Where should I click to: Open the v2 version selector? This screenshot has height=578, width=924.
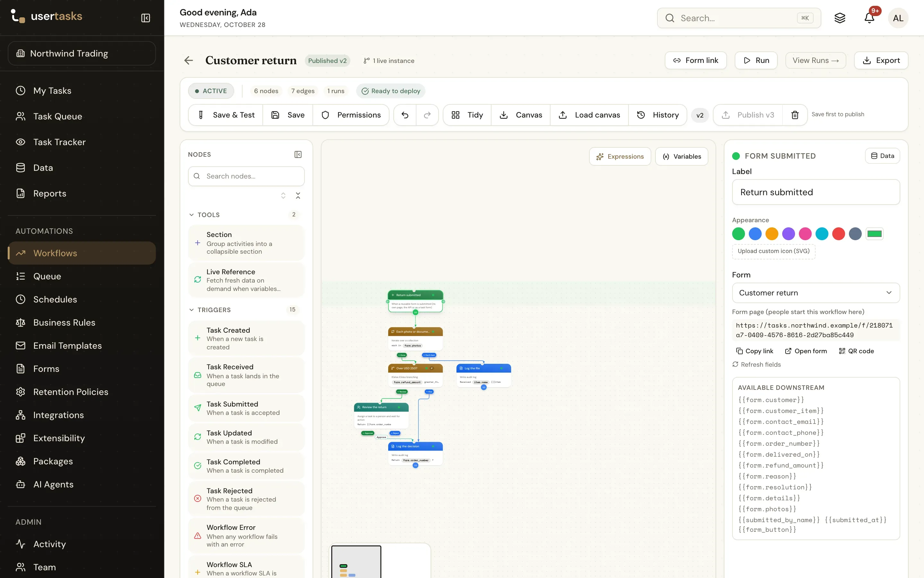click(700, 115)
